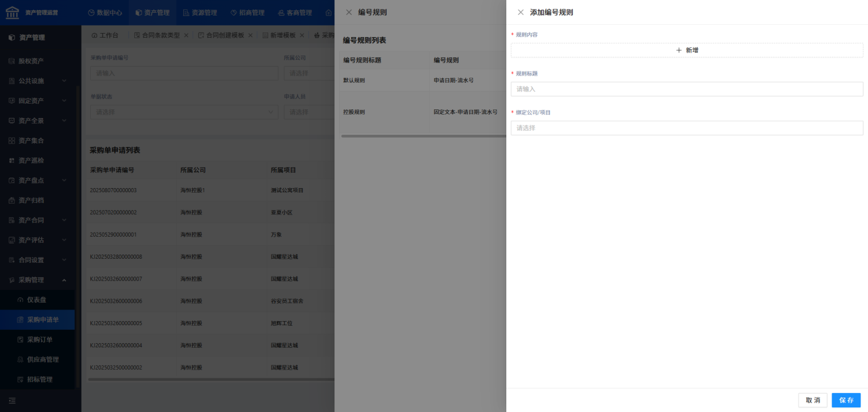Click the 资产评估 sidebar icon
This screenshot has height=412, width=868.
tap(12, 240)
